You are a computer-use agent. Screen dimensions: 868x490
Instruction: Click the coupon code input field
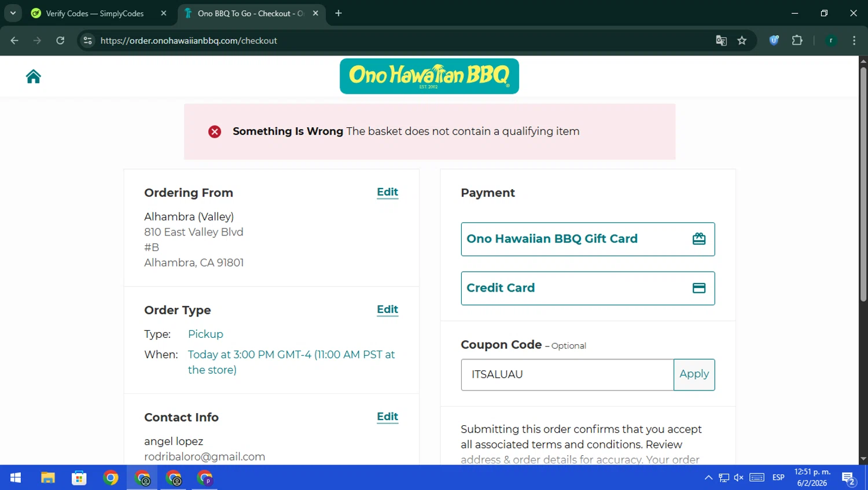coord(567,374)
